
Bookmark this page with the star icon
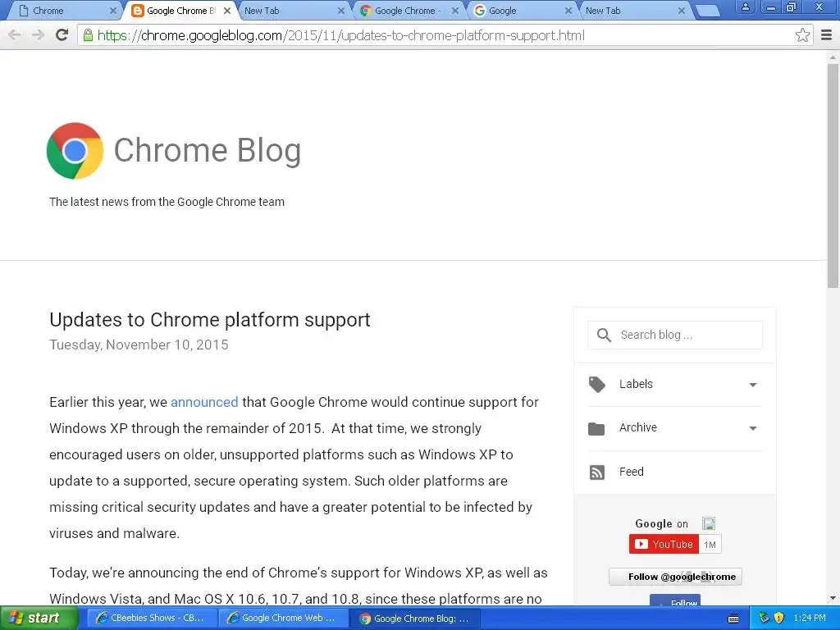802,35
